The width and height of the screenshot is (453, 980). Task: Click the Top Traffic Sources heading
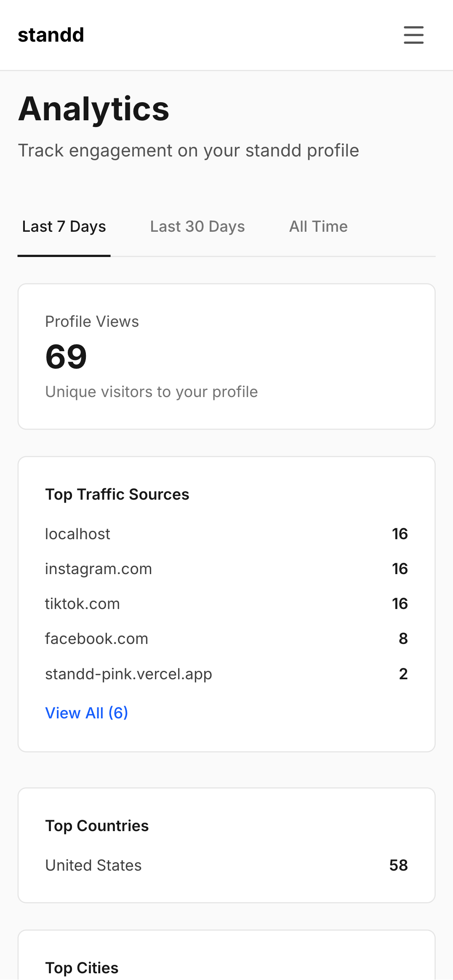point(117,494)
